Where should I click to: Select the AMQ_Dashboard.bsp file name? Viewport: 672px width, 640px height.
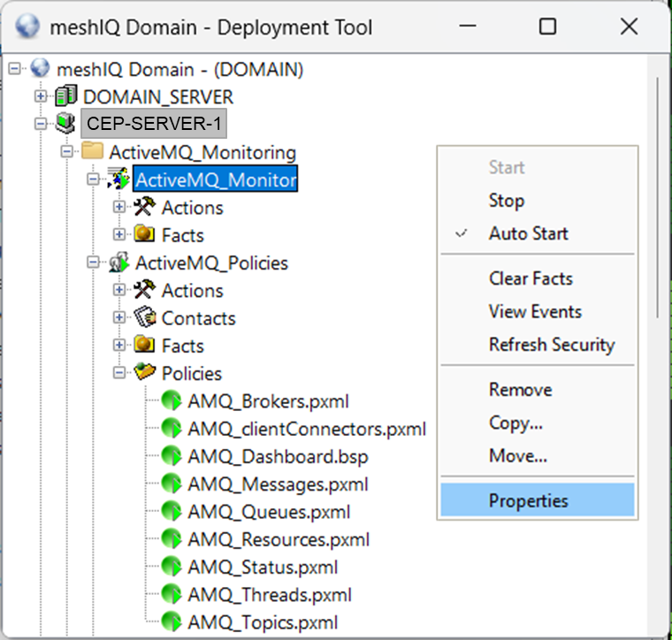pos(279,457)
